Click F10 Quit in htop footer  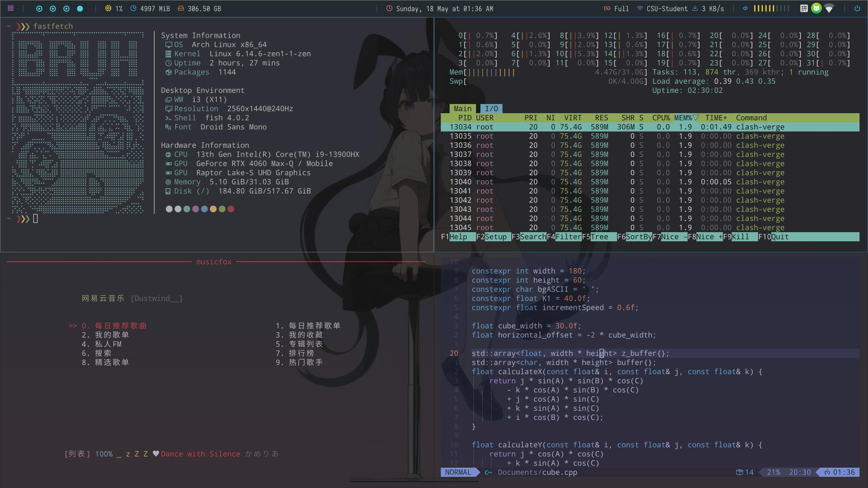(780, 237)
